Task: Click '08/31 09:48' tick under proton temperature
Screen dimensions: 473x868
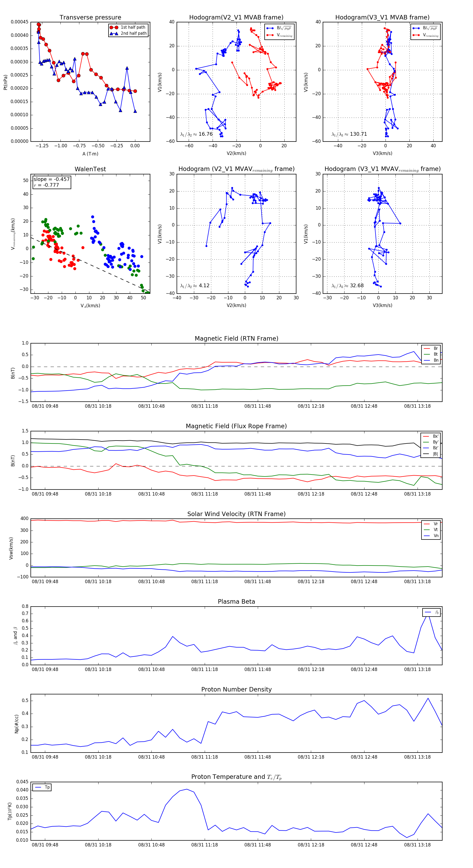Action: (x=45, y=845)
